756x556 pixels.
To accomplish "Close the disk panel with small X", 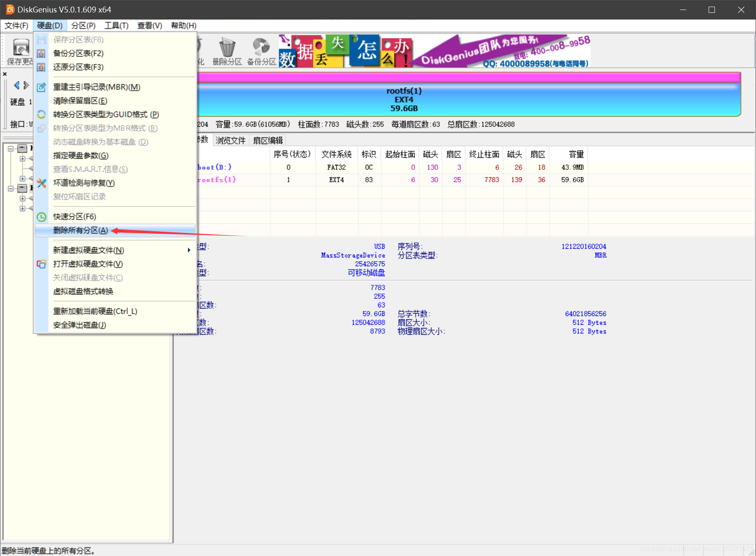I will click(5, 74).
